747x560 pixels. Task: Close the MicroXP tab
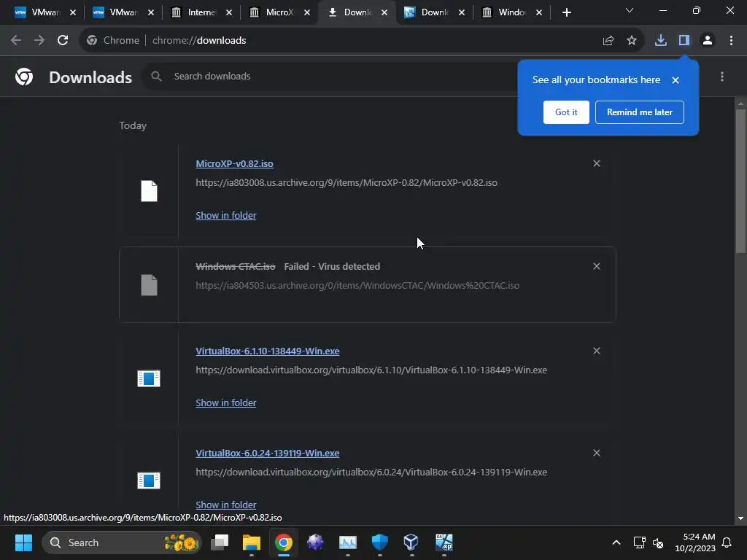pyautogui.click(x=307, y=12)
